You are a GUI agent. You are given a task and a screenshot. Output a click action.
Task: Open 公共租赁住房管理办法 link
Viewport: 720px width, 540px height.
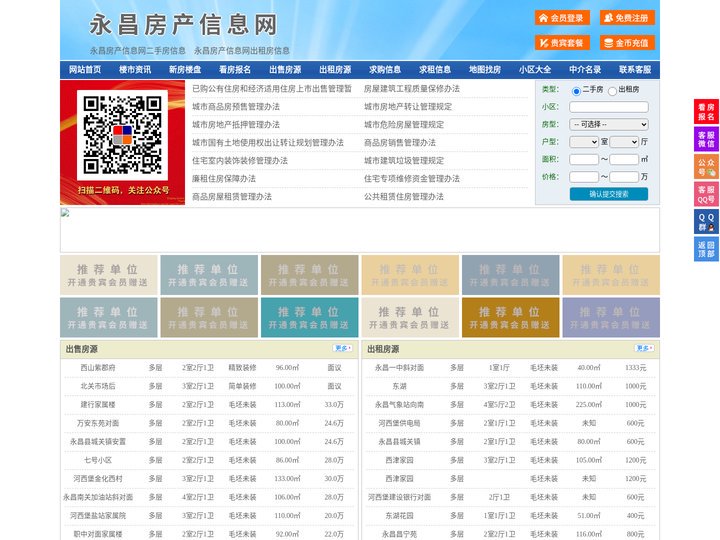pos(404,196)
